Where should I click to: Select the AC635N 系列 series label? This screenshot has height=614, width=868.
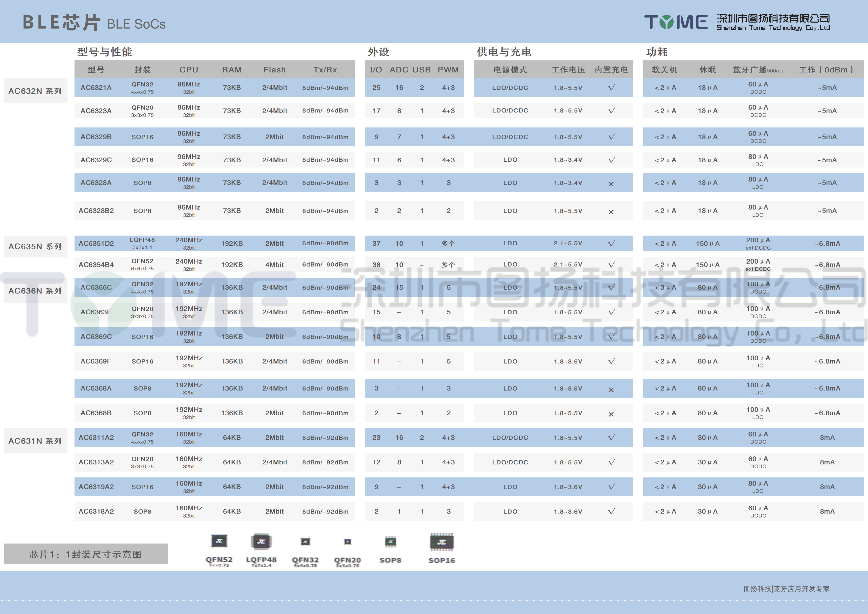[x=35, y=246]
